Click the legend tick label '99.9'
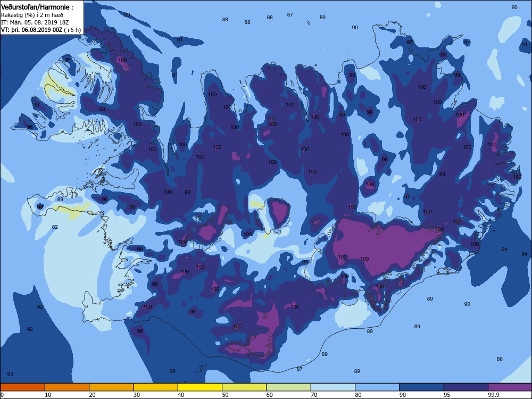The height and width of the screenshot is (399, 532). point(493,395)
